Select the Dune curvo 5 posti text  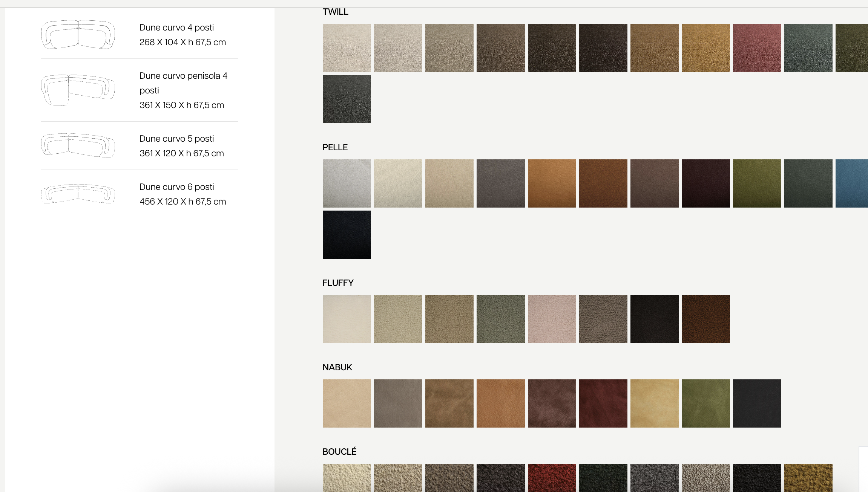click(176, 139)
